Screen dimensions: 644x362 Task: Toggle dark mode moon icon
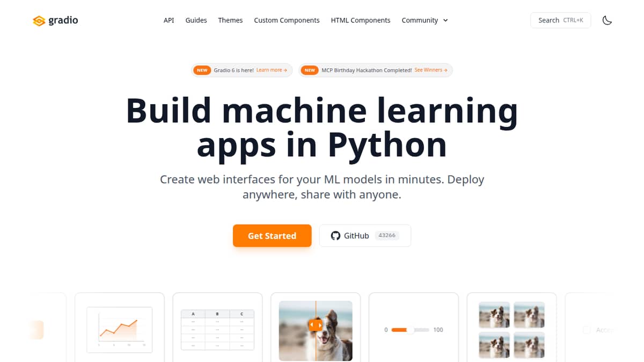click(x=607, y=20)
